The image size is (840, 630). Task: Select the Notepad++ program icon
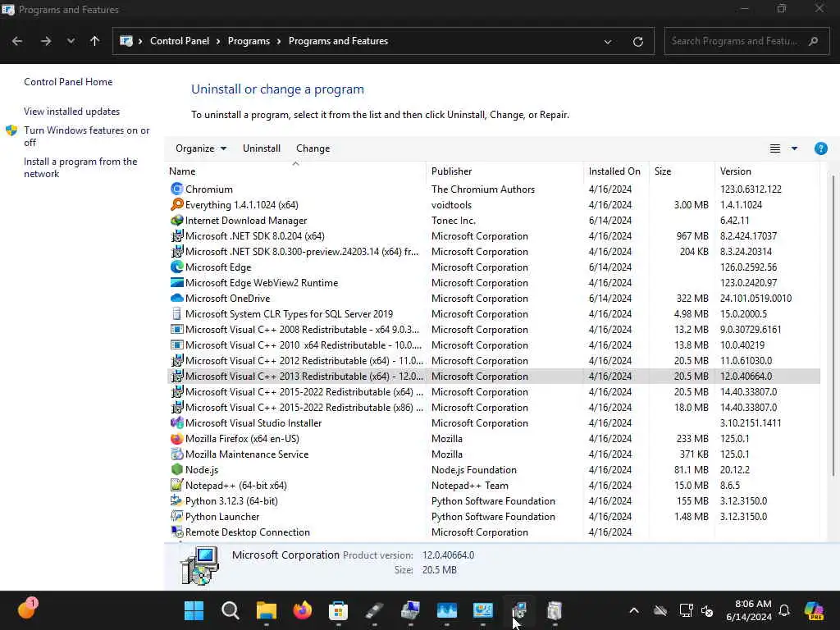tap(177, 485)
